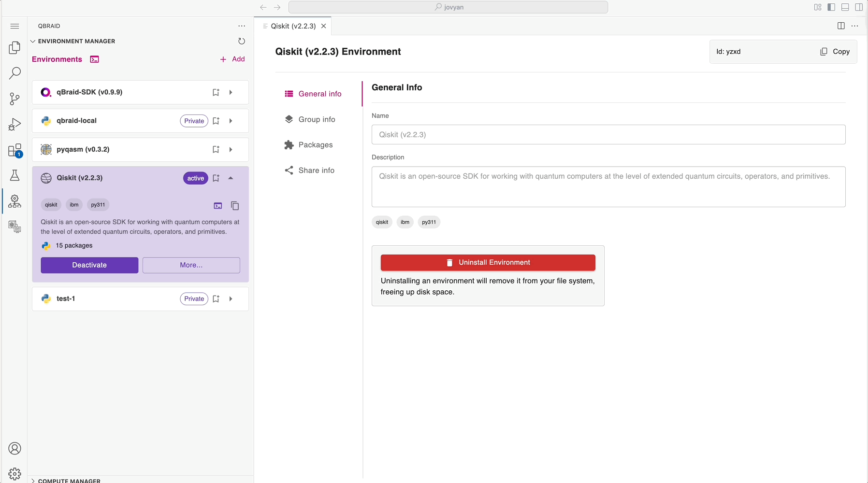Open editor more actions menu
The width and height of the screenshot is (868, 483).
855,26
